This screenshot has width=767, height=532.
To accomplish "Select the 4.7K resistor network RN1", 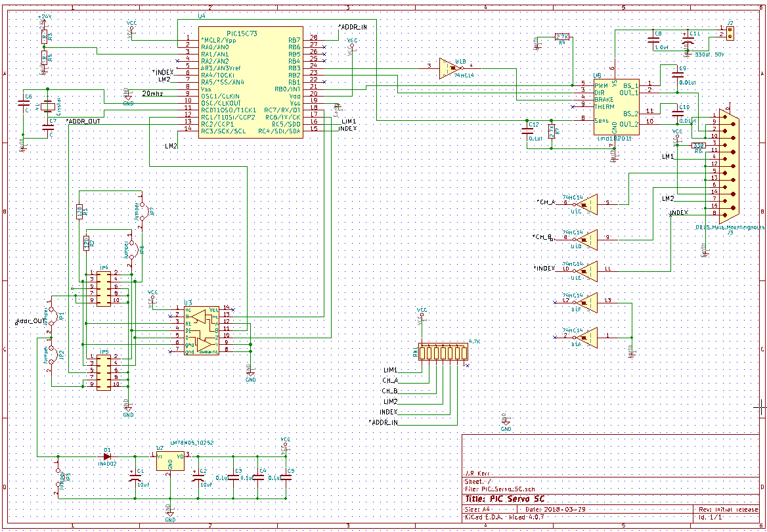I will coord(444,352).
